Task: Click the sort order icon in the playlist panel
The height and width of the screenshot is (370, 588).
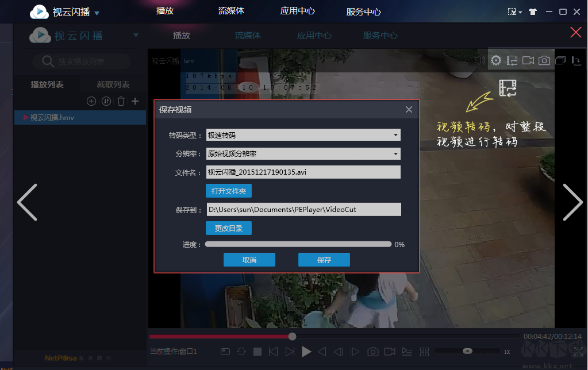Action: click(107, 101)
